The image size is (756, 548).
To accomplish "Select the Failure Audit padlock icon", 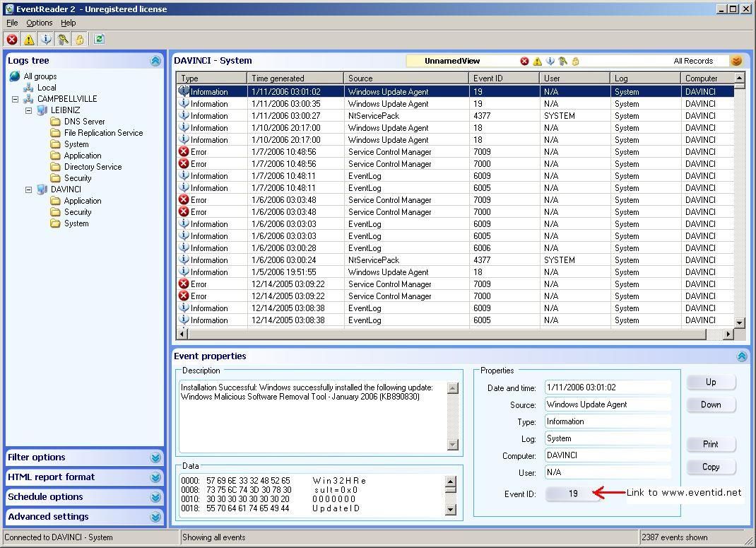I will click(x=80, y=40).
